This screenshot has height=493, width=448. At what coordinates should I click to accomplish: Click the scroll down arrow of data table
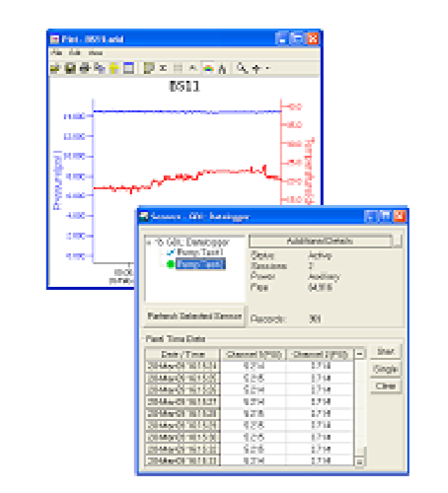[x=359, y=461]
